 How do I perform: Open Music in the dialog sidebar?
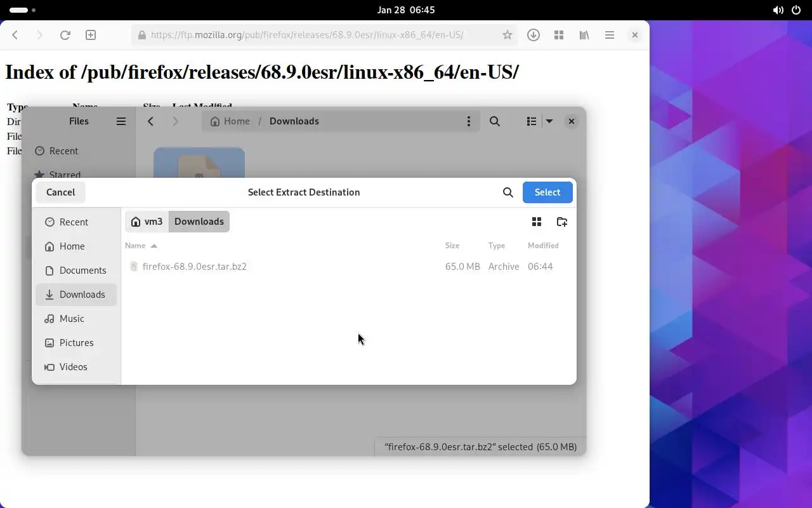76,319
